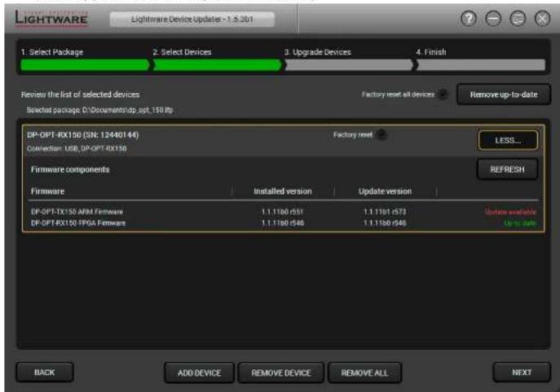The height and width of the screenshot is (392, 560).
Task: Collapse device details with LESS button
Action: tap(508, 140)
